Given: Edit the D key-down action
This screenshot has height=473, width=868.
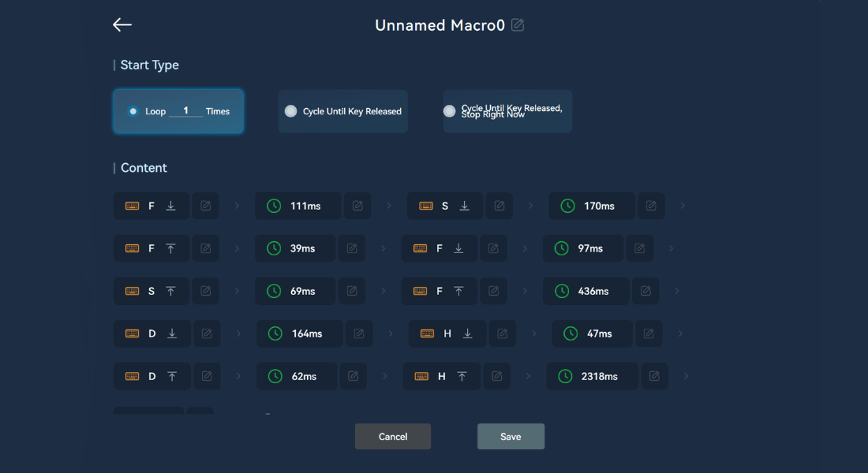Looking at the screenshot, I should coord(207,333).
